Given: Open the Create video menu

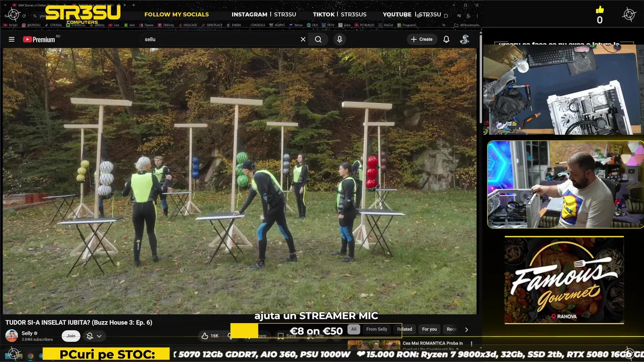Looking at the screenshot, I should 422,39.
